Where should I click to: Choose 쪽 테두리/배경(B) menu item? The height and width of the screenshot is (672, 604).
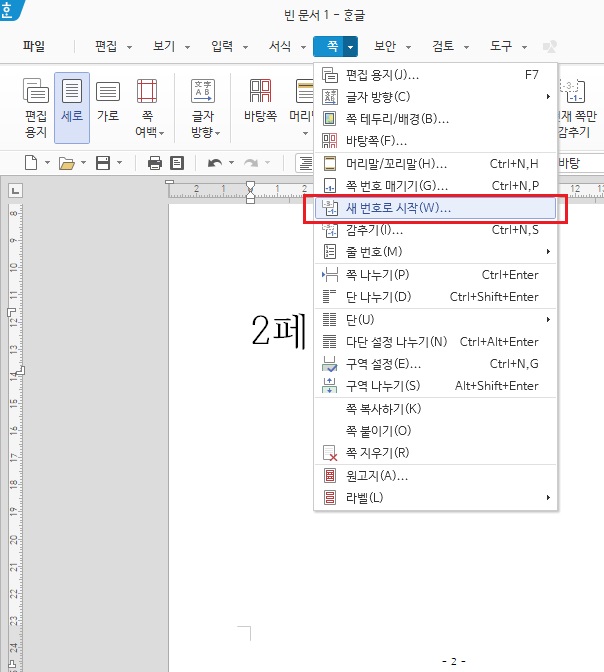[436, 119]
